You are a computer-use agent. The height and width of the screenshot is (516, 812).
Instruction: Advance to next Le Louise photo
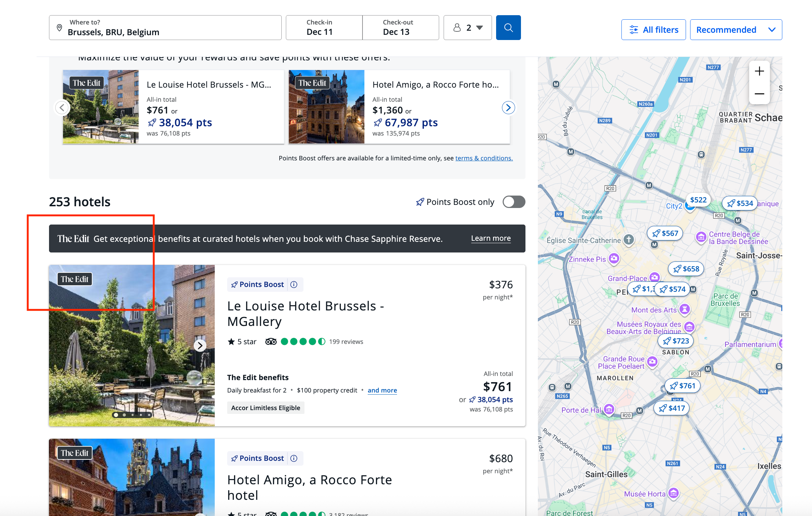200,345
